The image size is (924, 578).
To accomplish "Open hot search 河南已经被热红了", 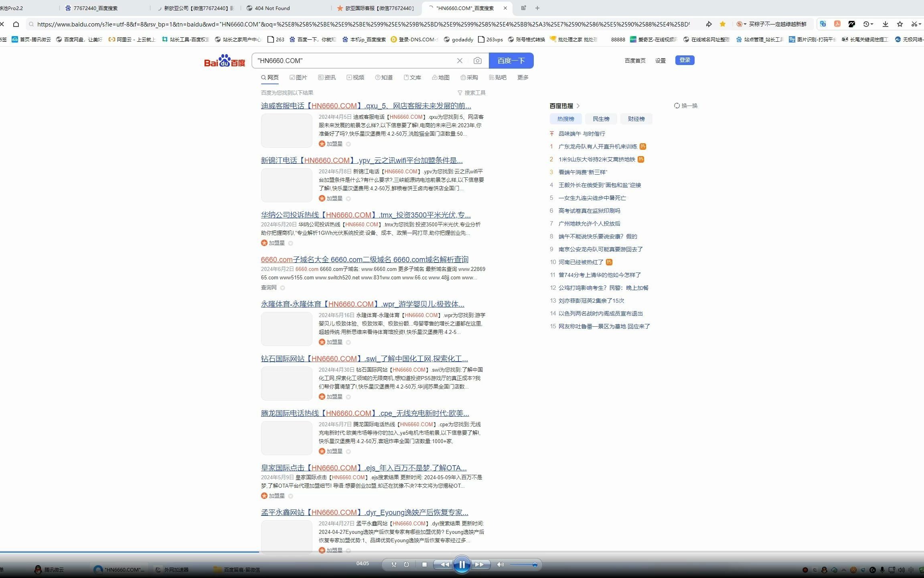I will 581,262.
